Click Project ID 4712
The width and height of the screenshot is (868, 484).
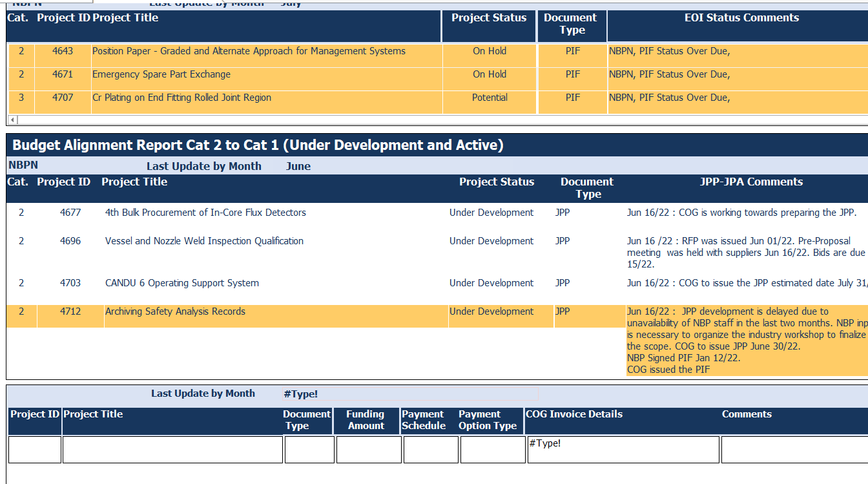[x=70, y=311]
